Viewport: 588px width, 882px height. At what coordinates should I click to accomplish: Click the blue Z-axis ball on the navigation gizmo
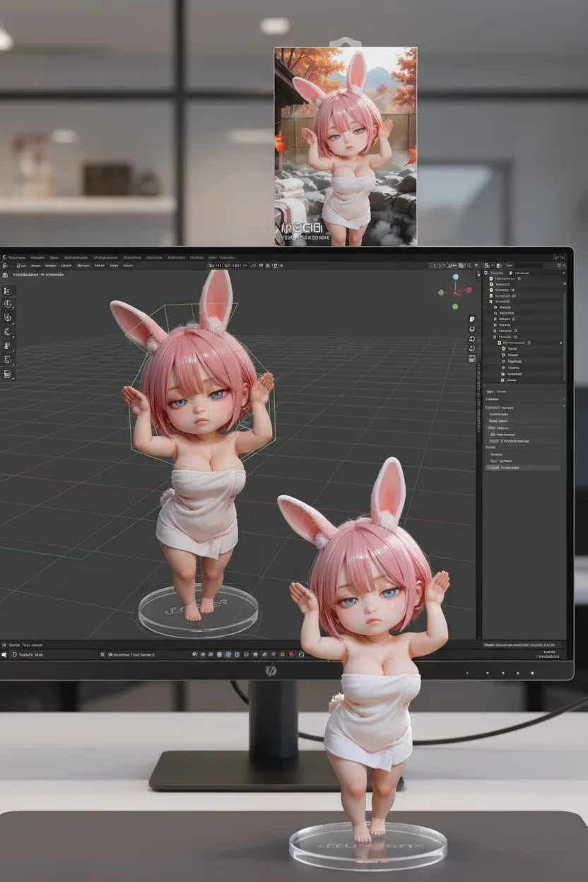[456, 277]
